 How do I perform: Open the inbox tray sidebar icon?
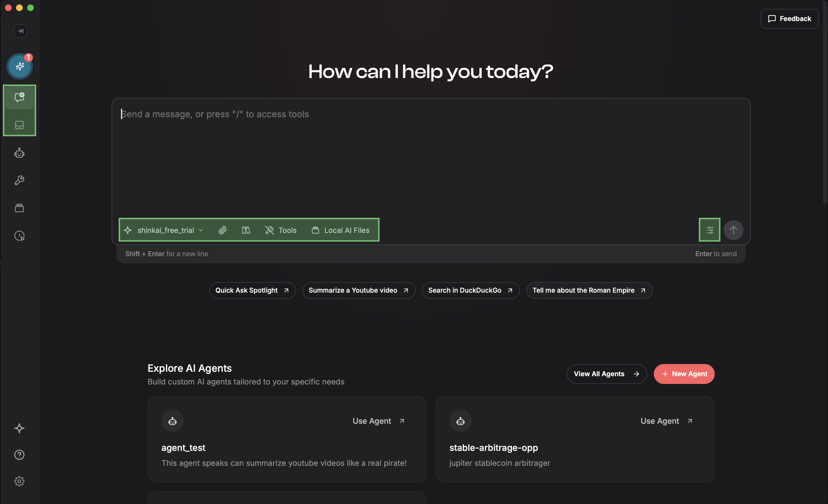tap(19, 125)
